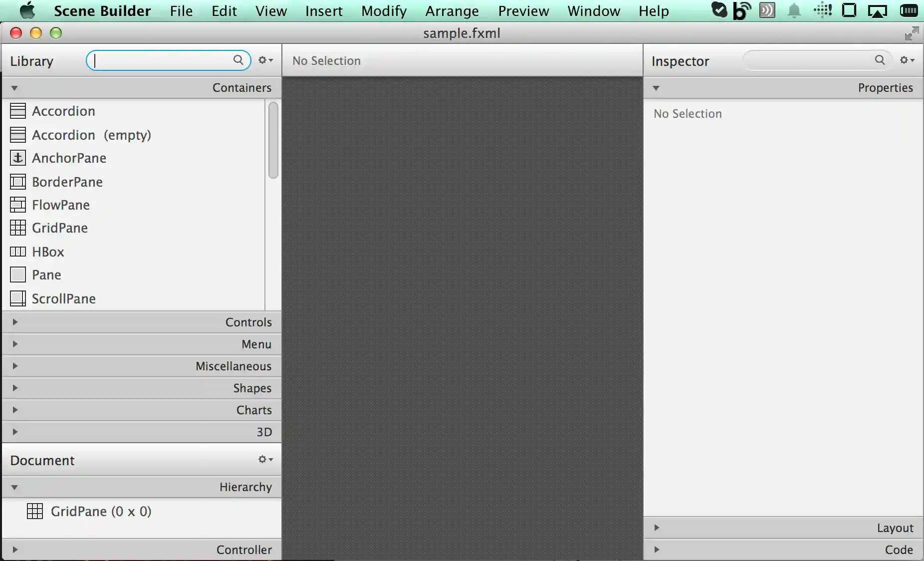
Task: Open the Modify menu
Action: coord(384,10)
